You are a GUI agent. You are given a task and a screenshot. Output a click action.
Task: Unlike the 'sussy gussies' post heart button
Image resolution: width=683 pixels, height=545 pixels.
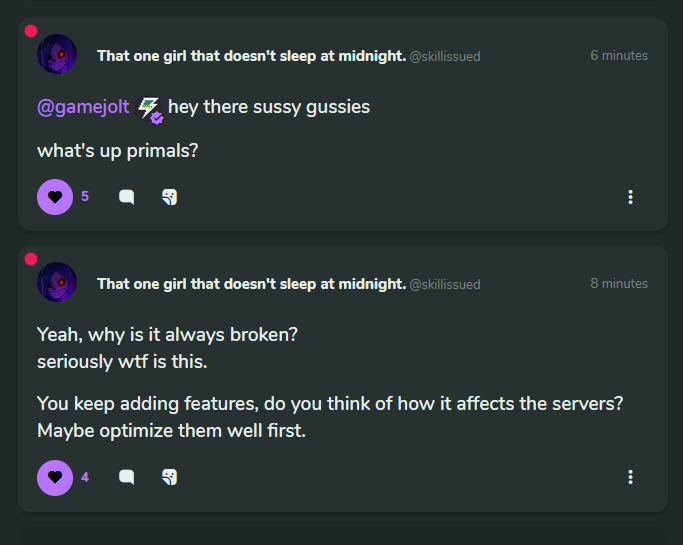pyautogui.click(x=55, y=197)
